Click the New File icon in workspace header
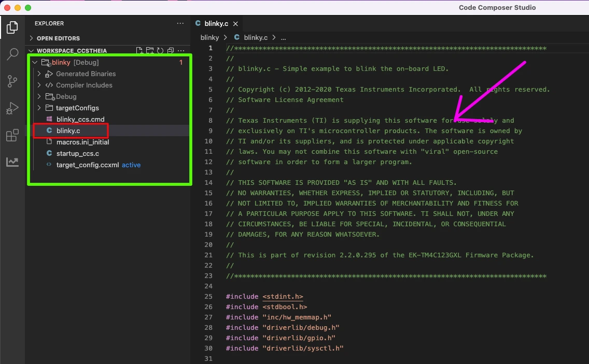Viewport: 589px width, 364px height. pyautogui.click(x=139, y=51)
